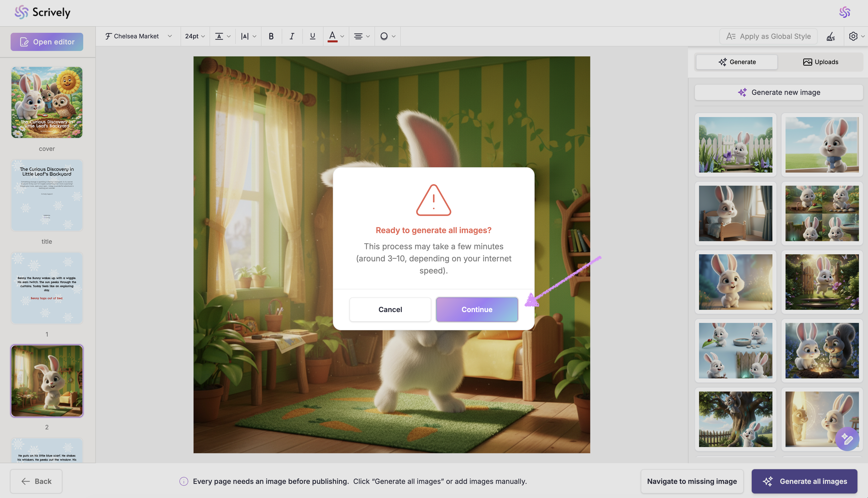This screenshot has width=868, height=498.
Task: Click the Scrively profile logo top right
Action: click(x=844, y=12)
